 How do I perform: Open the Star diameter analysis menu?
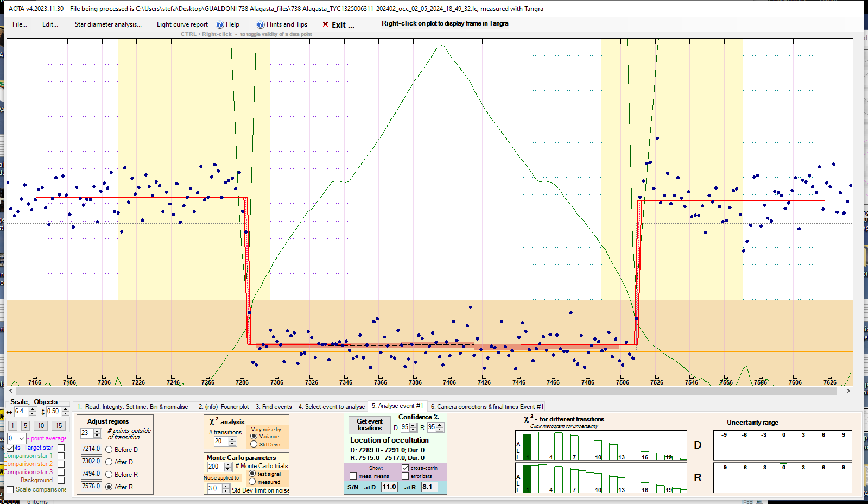pos(108,24)
